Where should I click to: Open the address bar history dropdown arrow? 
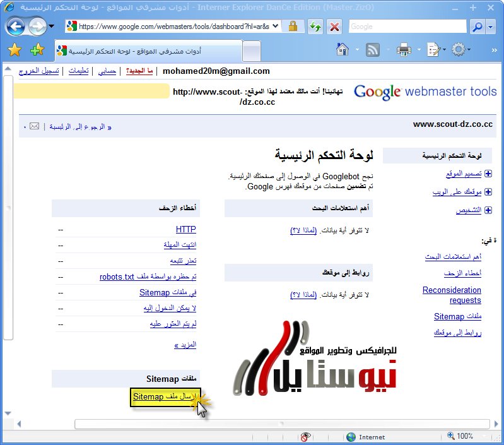[276, 27]
